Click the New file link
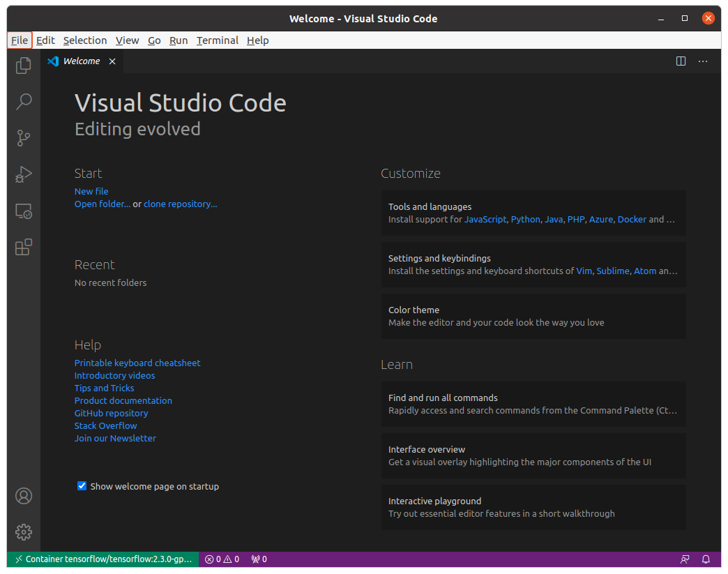 tap(91, 191)
